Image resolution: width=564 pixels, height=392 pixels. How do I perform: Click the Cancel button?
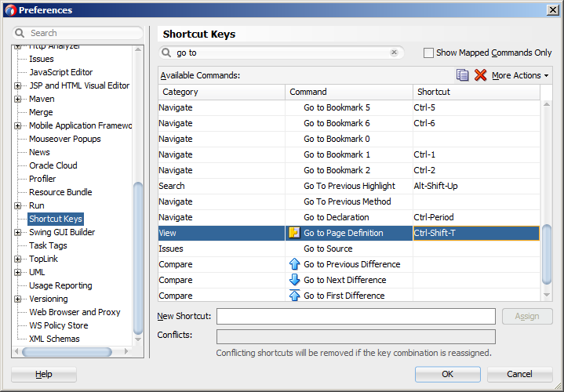click(519, 374)
